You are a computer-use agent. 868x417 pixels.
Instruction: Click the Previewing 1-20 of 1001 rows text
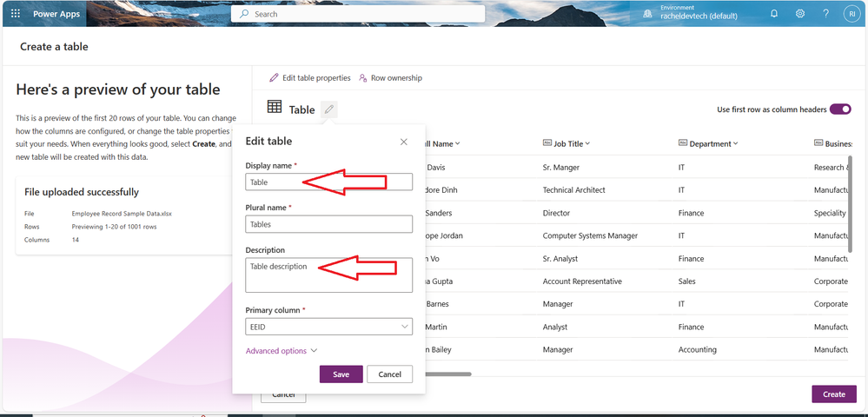pyautogui.click(x=114, y=227)
